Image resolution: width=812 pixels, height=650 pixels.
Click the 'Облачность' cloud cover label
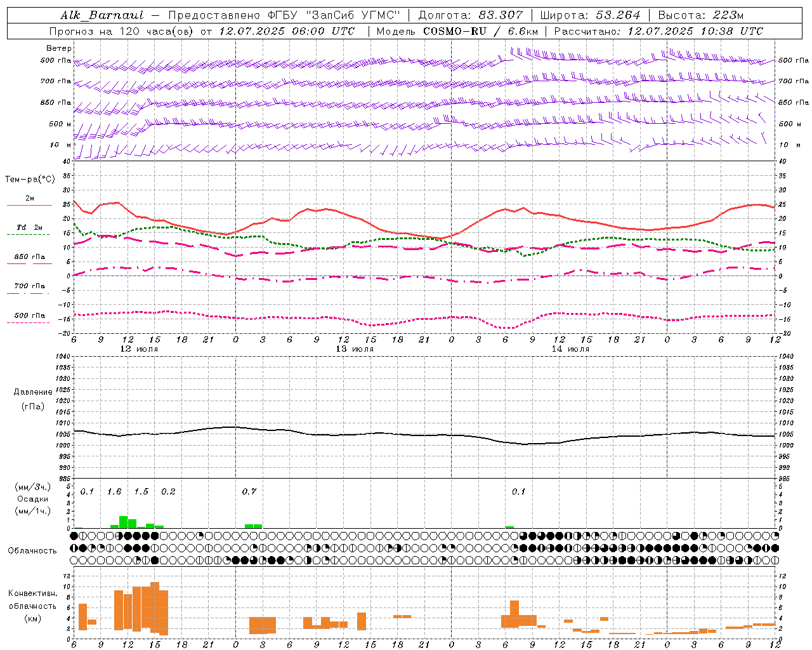click(x=32, y=551)
